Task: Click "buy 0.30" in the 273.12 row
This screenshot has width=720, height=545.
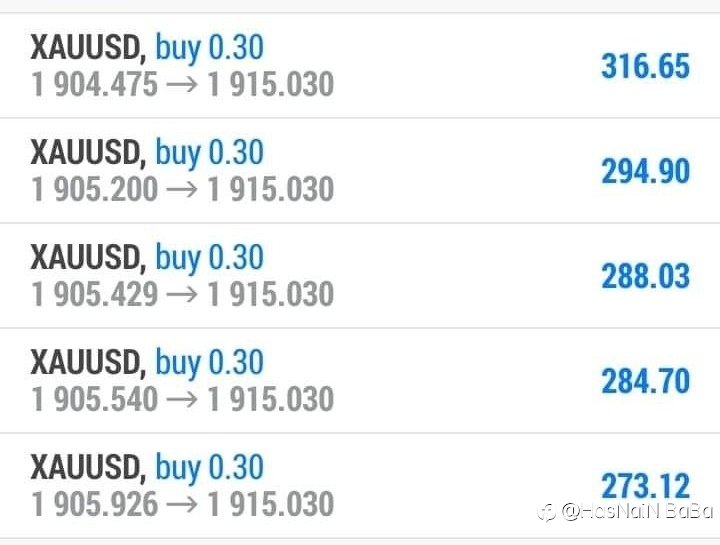Action: [x=209, y=468]
